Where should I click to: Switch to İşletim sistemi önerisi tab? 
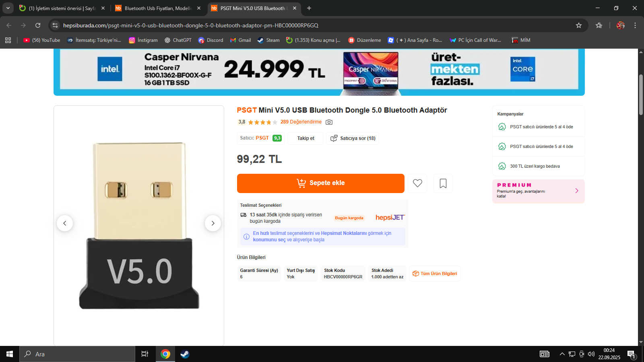(62, 8)
